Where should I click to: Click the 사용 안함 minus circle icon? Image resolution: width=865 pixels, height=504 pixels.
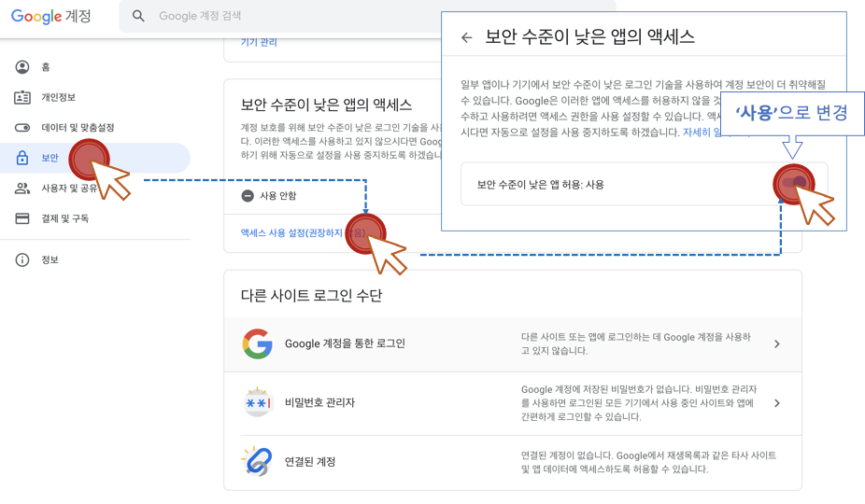click(x=248, y=196)
